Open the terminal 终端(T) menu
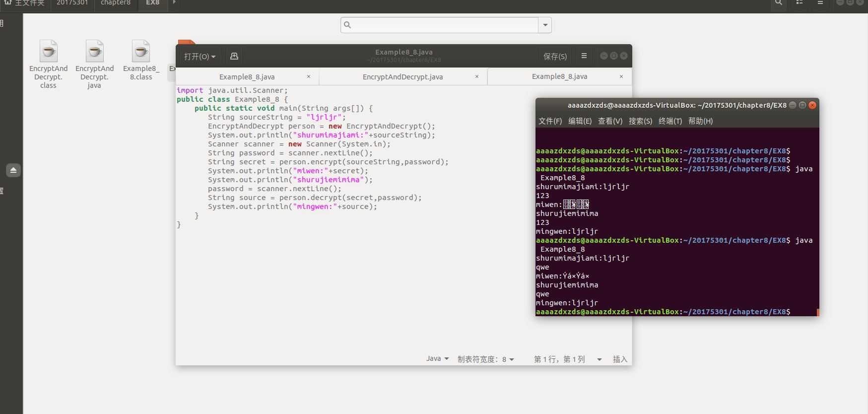 click(x=670, y=121)
